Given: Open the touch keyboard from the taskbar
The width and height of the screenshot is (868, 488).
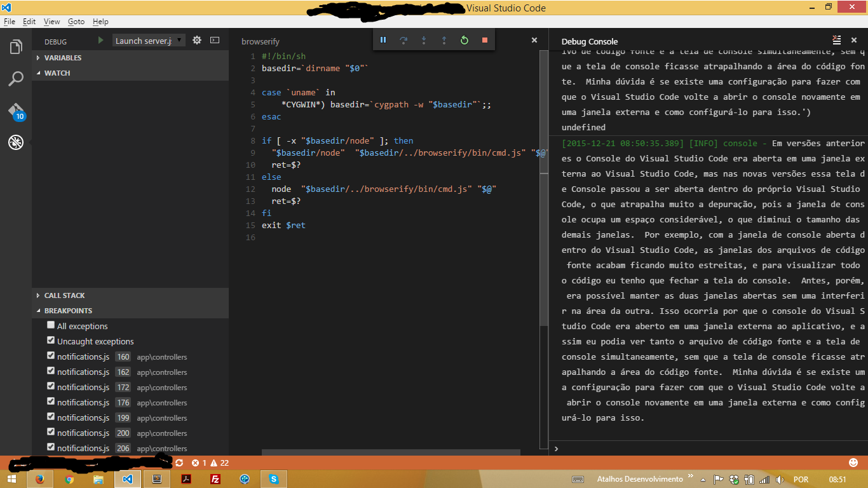Looking at the screenshot, I should (x=578, y=479).
